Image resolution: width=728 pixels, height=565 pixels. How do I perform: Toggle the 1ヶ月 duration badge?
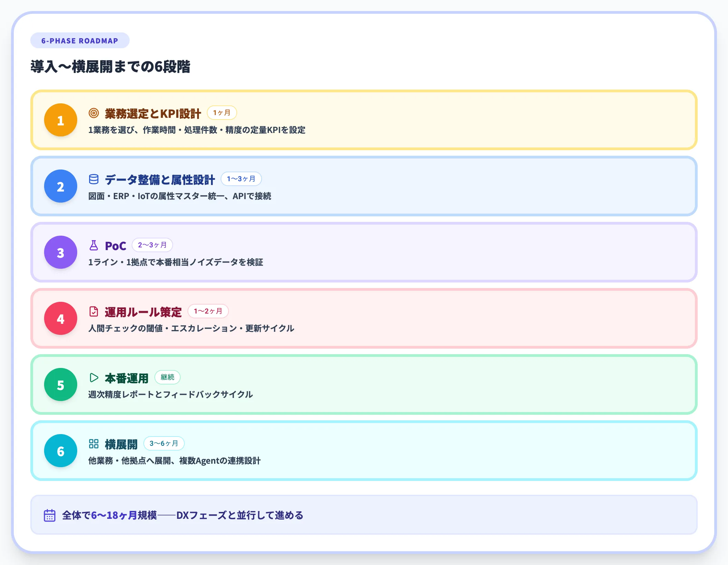click(222, 112)
